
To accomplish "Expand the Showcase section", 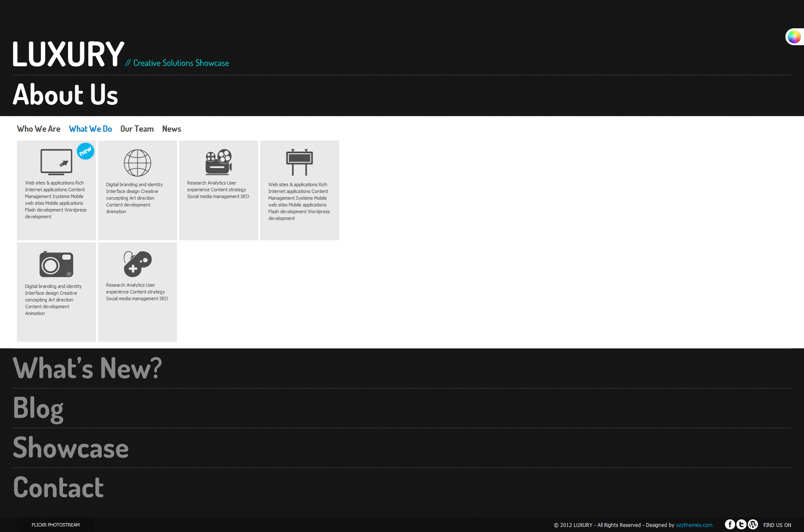I will point(71,448).
